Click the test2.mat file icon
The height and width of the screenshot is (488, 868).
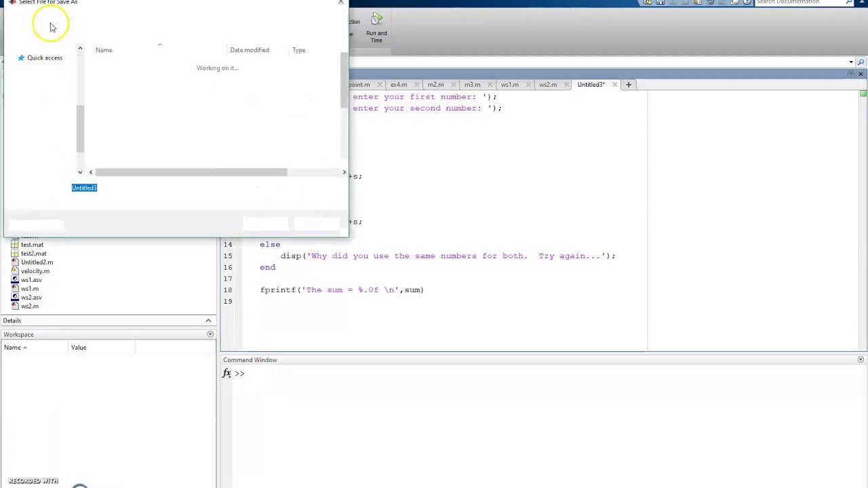click(x=15, y=253)
